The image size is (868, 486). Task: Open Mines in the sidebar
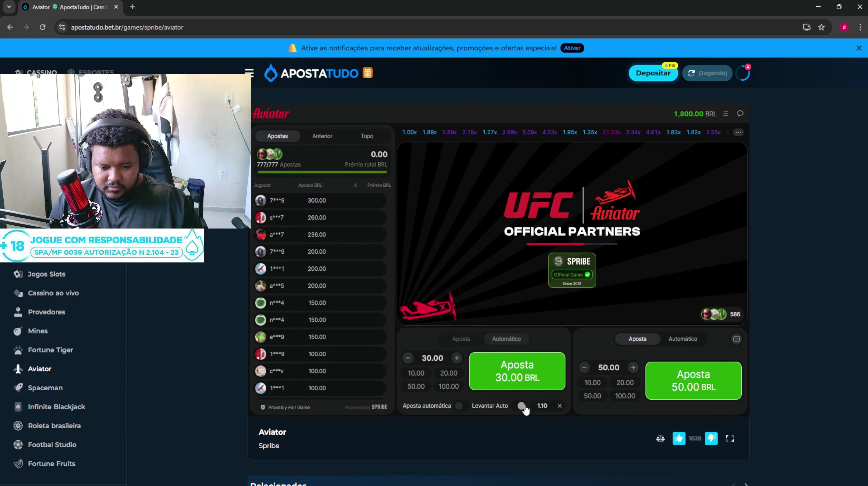[x=30, y=331]
